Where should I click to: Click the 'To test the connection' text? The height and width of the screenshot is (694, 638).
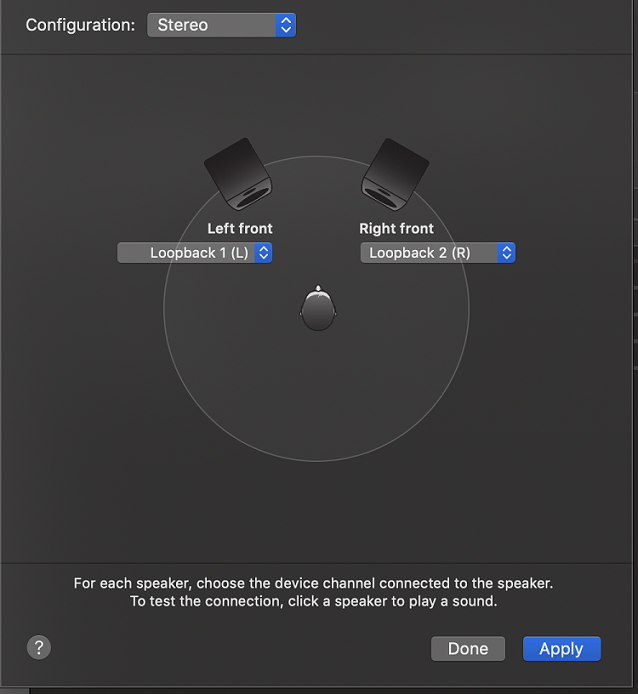point(313,601)
